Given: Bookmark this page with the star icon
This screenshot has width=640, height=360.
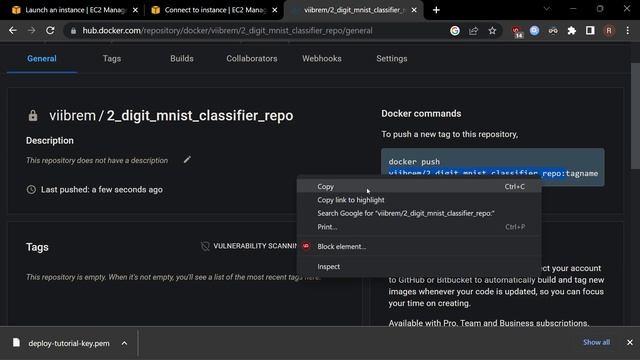Looking at the screenshot, I should pyautogui.click(x=492, y=31).
